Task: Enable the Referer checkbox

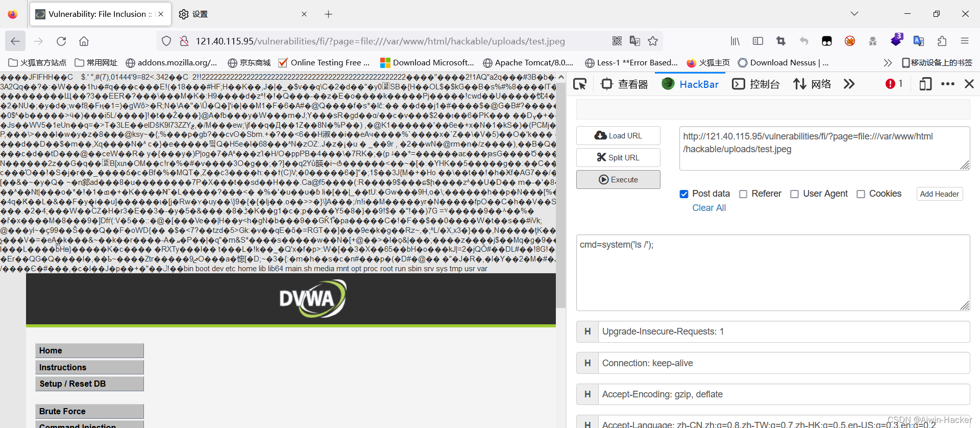Action: click(x=743, y=194)
